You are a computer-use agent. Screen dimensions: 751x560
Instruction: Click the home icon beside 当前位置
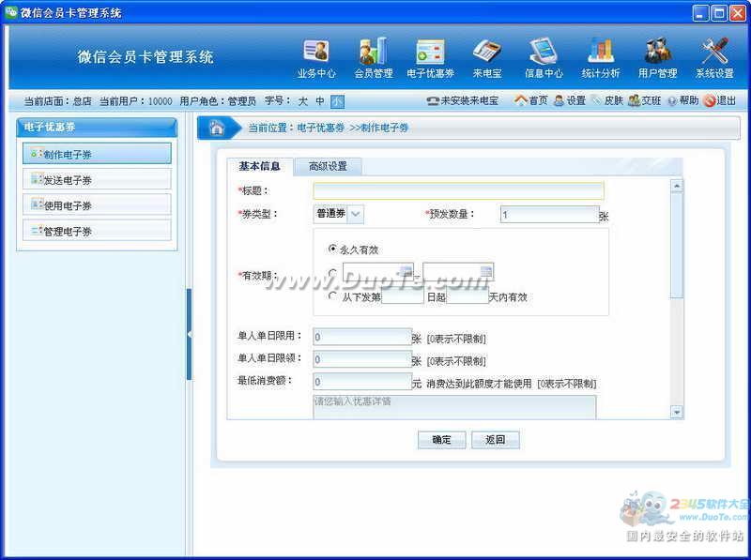[x=217, y=128]
